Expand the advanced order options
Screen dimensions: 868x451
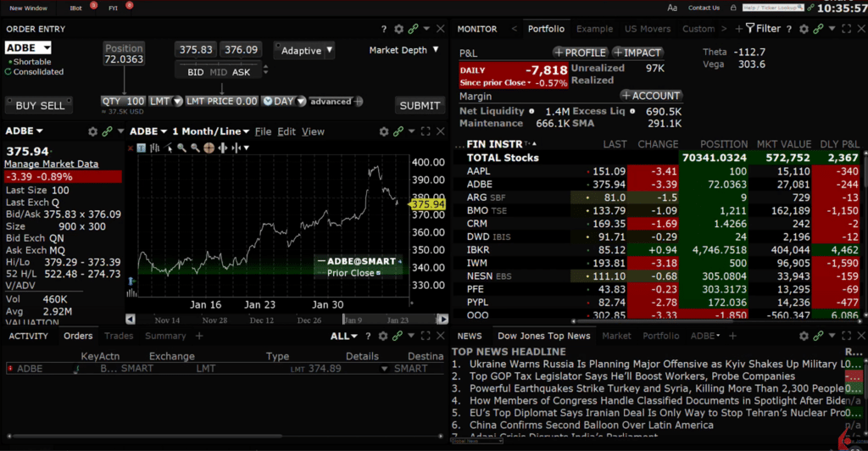coord(336,101)
